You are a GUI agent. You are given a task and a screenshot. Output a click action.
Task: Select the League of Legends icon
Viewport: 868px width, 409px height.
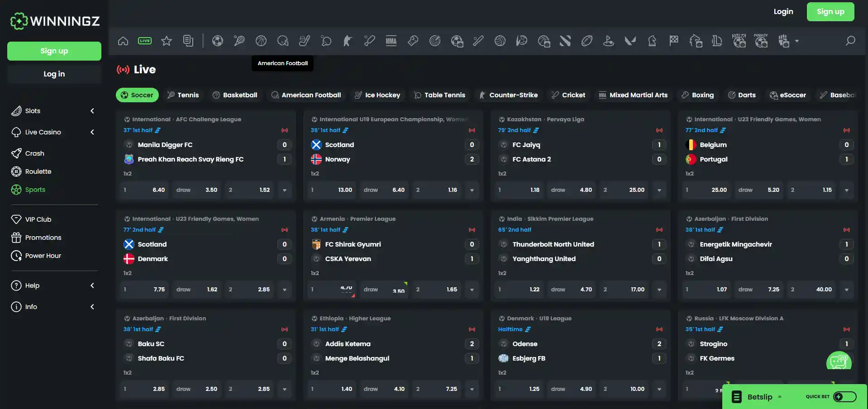[717, 41]
